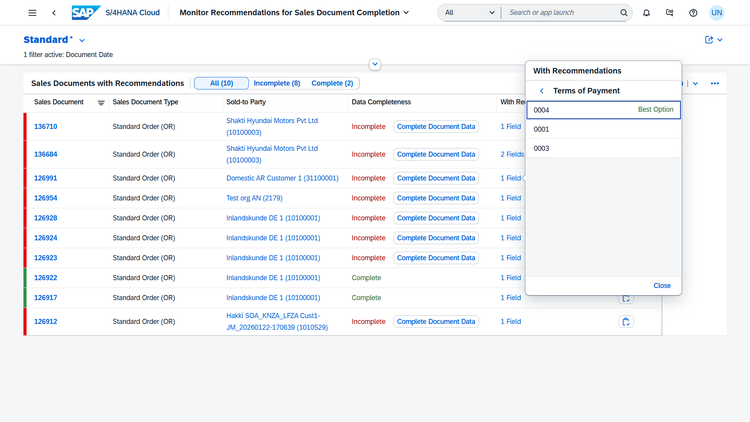The height and width of the screenshot is (422, 750).
Task: Complete Document Data for order 126912
Action: click(x=436, y=322)
